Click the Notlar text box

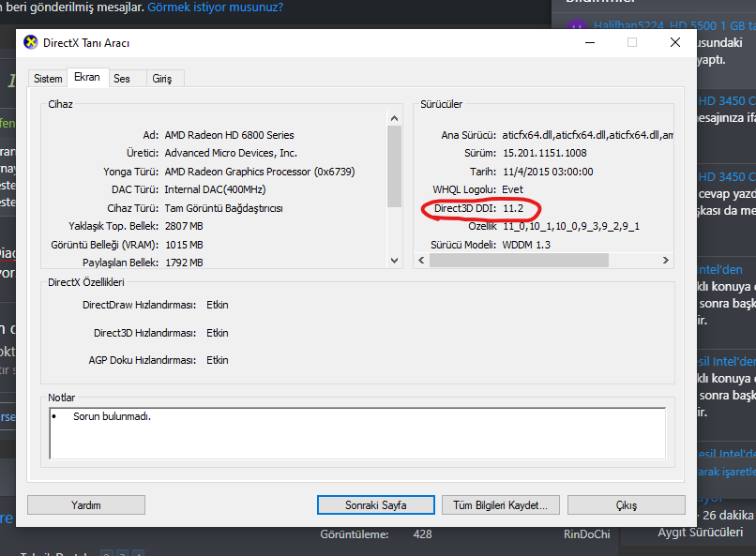click(x=357, y=433)
